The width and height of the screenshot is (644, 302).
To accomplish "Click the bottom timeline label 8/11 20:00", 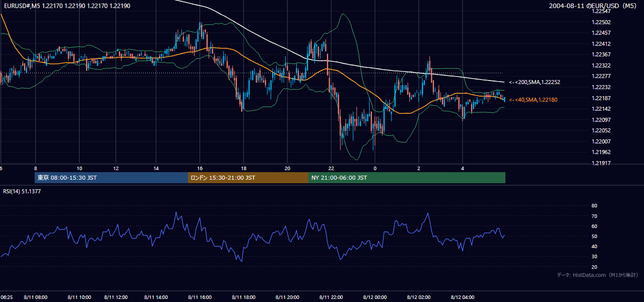I will click(287, 297).
